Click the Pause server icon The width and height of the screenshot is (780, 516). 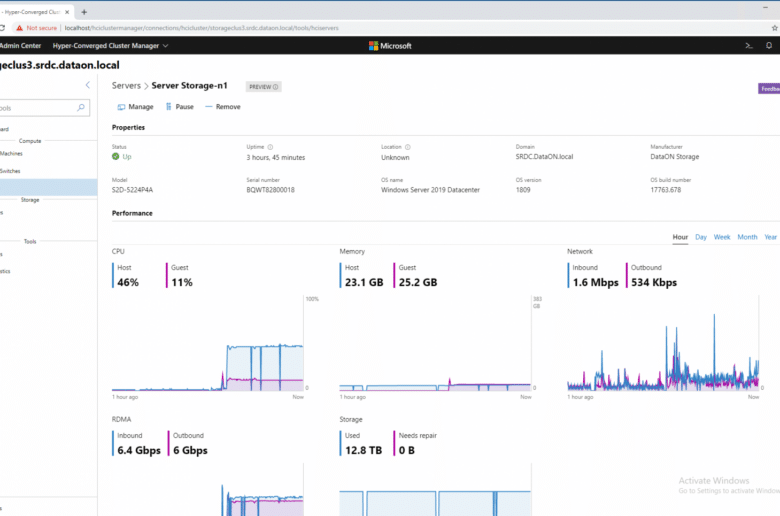point(169,107)
